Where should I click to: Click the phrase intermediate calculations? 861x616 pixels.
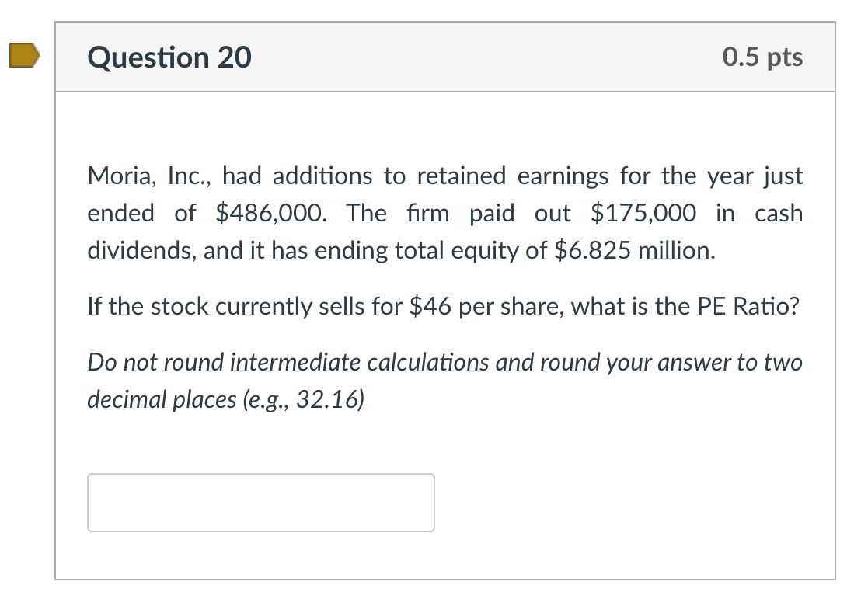click(360, 362)
